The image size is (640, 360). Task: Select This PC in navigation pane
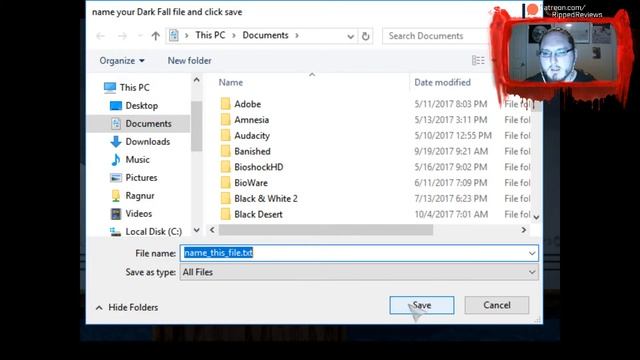point(134,87)
